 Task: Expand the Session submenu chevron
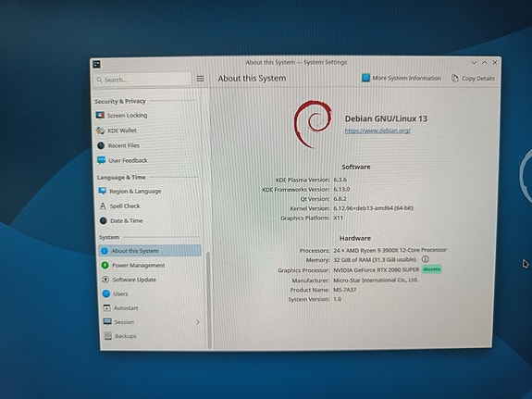[198, 322]
